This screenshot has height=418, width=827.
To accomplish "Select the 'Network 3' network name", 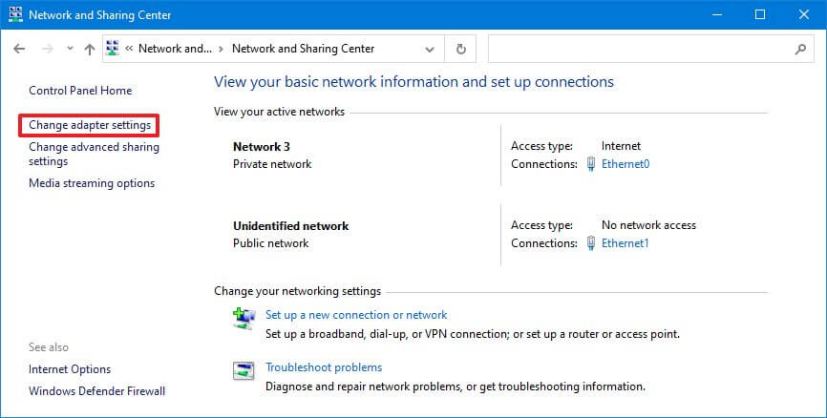I will coord(262,147).
